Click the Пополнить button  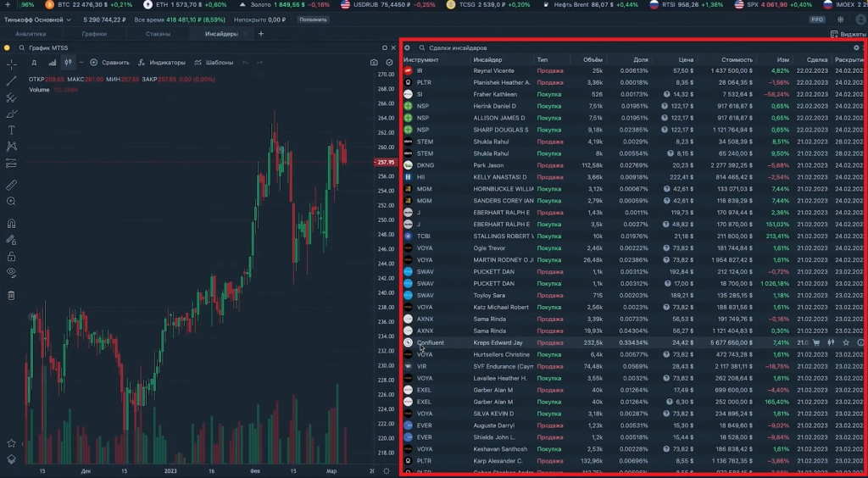(313, 19)
